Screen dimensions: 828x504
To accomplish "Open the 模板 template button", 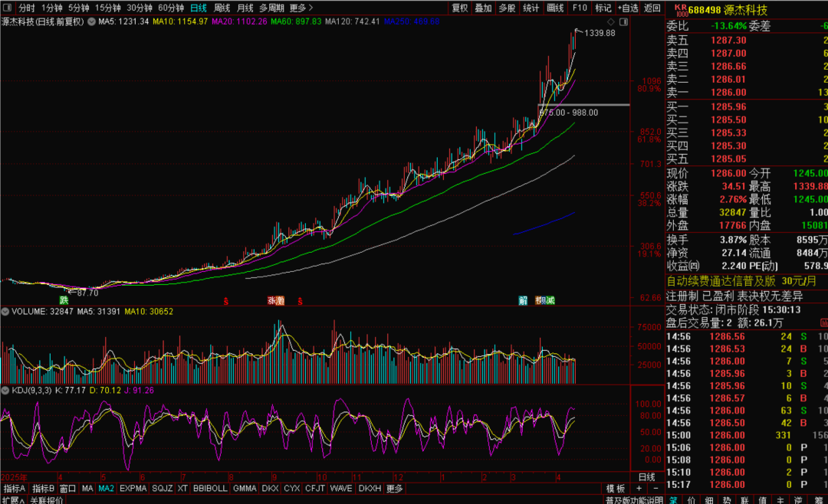I will click(615, 489).
